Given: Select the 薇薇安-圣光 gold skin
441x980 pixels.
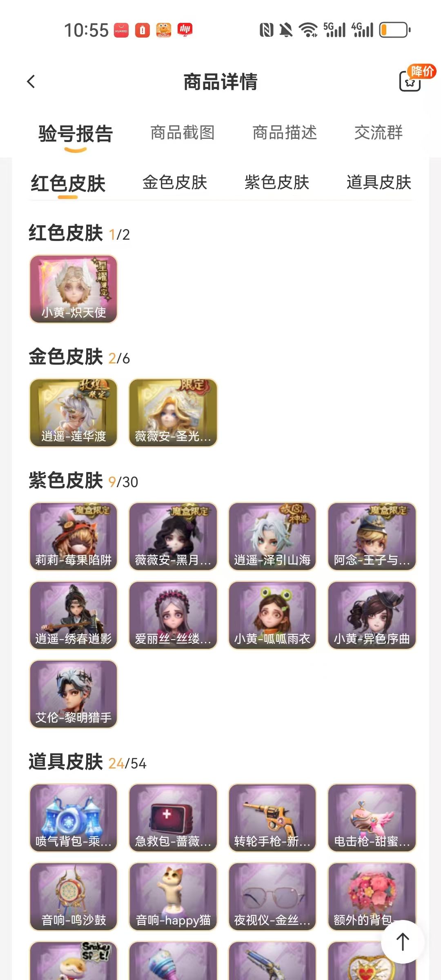Looking at the screenshot, I should tap(173, 412).
